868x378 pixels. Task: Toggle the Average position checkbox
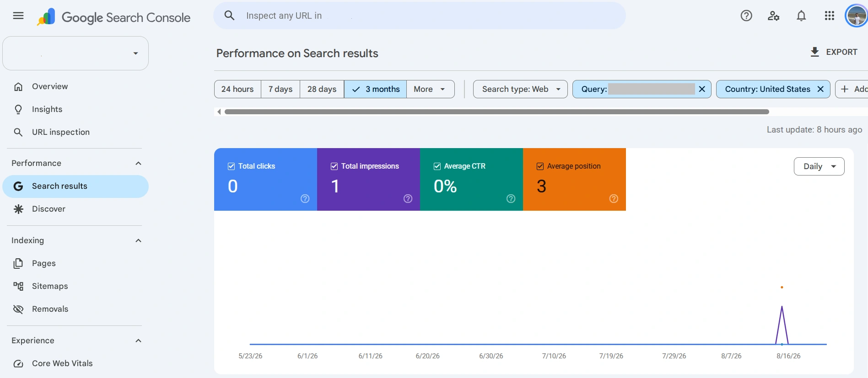tap(540, 166)
